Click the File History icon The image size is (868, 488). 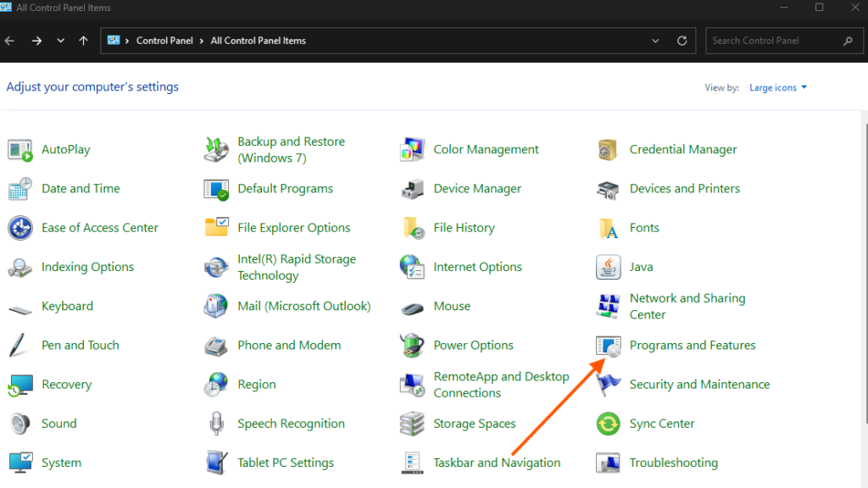[x=413, y=228]
